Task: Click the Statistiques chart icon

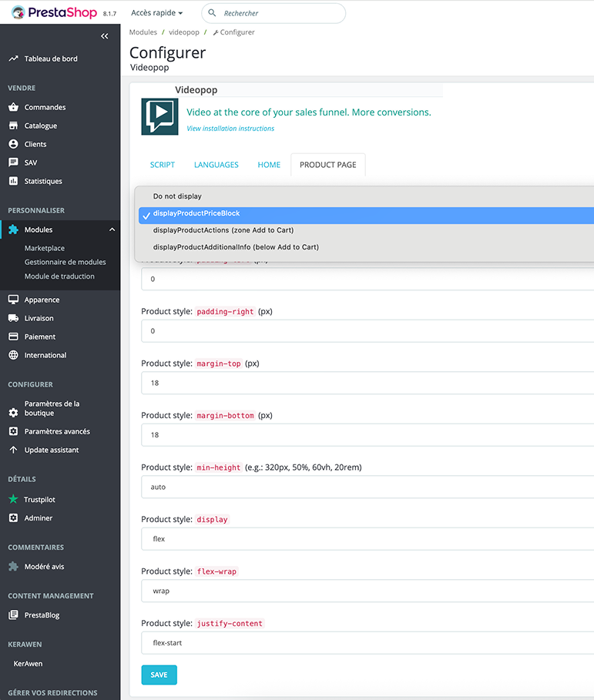Action: click(13, 181)
